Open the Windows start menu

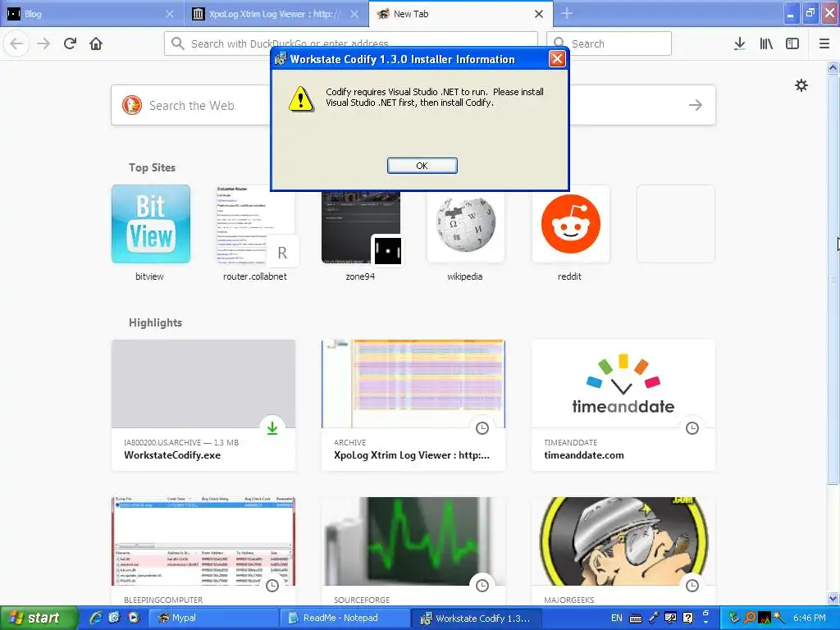pos(39,618)
